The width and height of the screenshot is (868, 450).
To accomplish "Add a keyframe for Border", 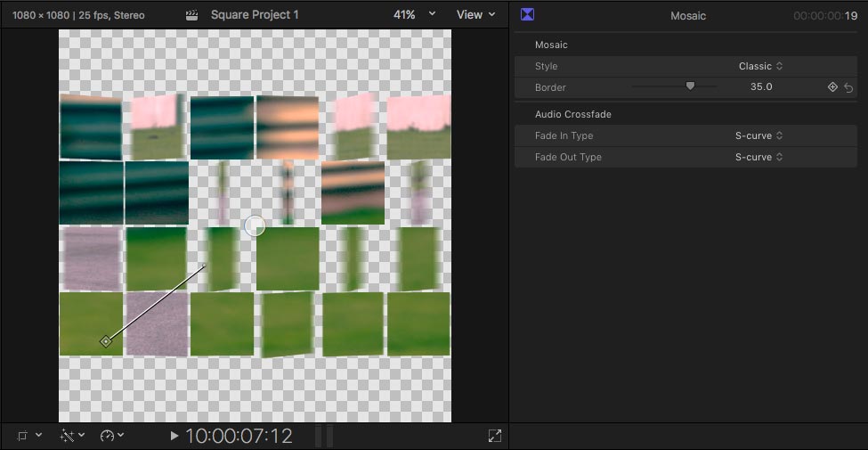I will point(832,87).
